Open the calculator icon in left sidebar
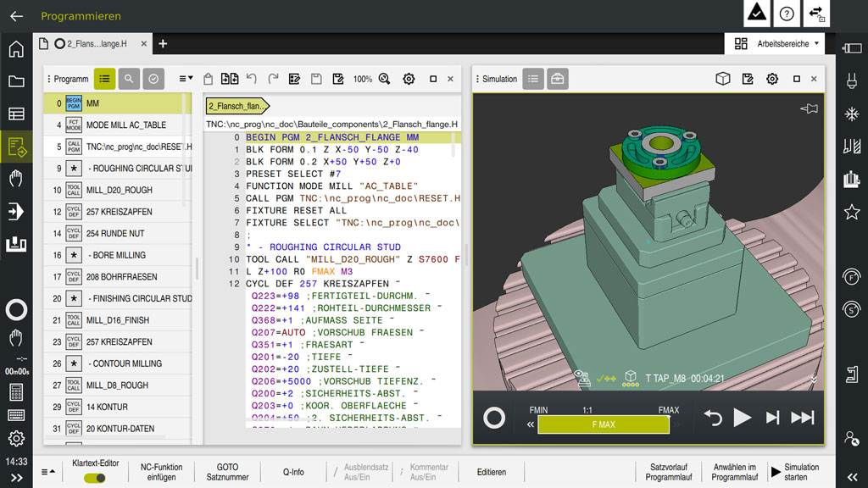Viewport: 868px width, 488px height. [x=16, y=392]
